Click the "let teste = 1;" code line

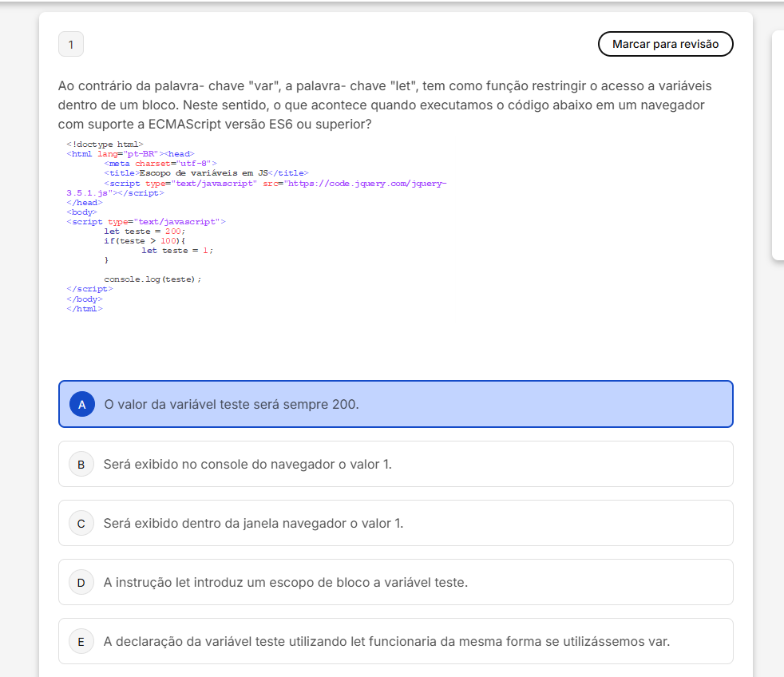(177, 251)
